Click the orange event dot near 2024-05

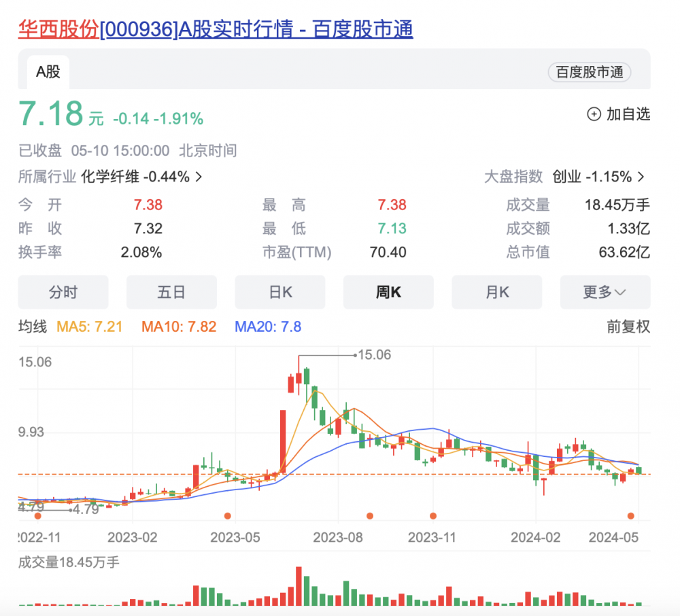(x=631, y=516)
